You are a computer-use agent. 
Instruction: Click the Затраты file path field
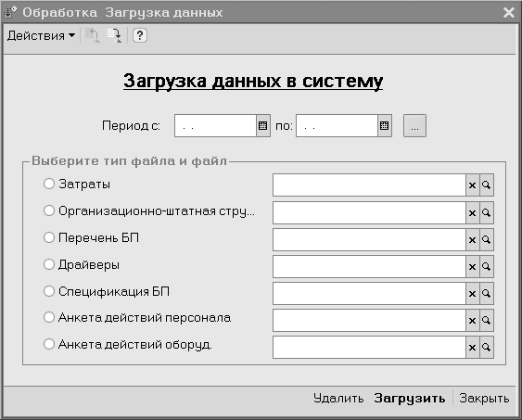click(x=369, y=185)
